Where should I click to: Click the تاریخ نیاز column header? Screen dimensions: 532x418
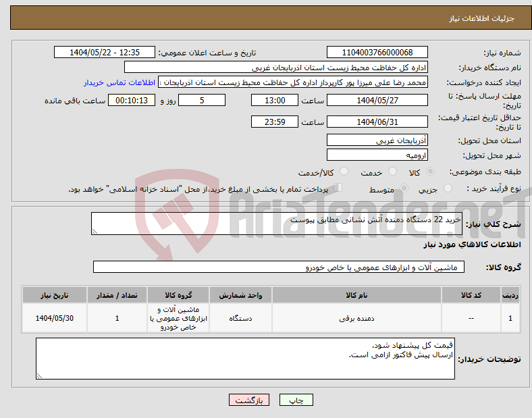pyautogui.click(x=55, y=295)
